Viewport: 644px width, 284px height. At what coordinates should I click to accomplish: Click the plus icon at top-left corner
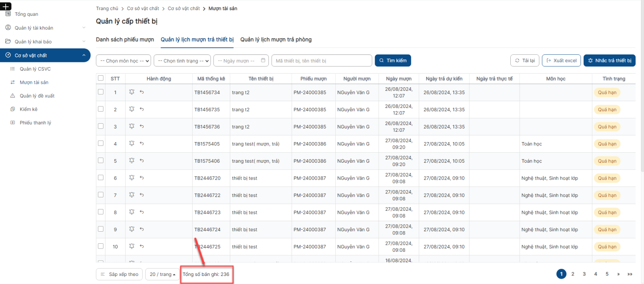coord(6,6)
